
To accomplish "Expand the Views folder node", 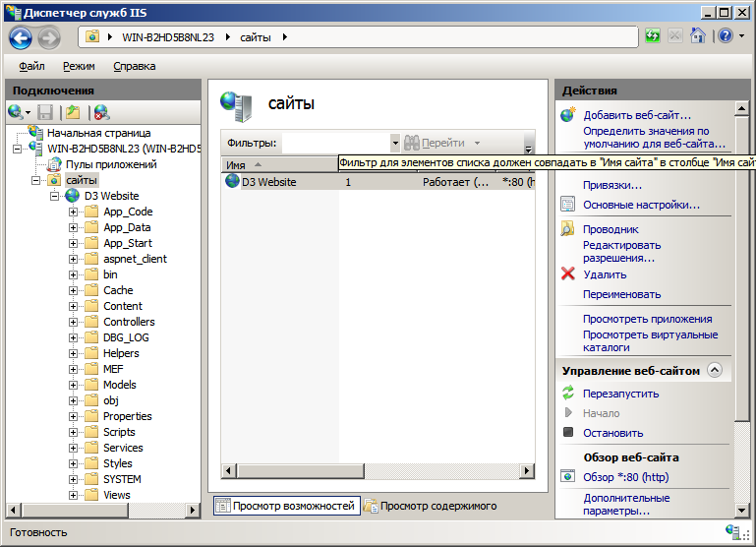I will click(x=73, y=495).
